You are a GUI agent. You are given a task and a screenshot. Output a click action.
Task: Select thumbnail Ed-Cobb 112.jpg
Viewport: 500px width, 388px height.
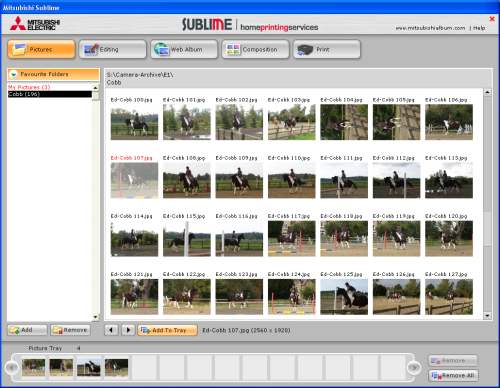coord(396,180)
